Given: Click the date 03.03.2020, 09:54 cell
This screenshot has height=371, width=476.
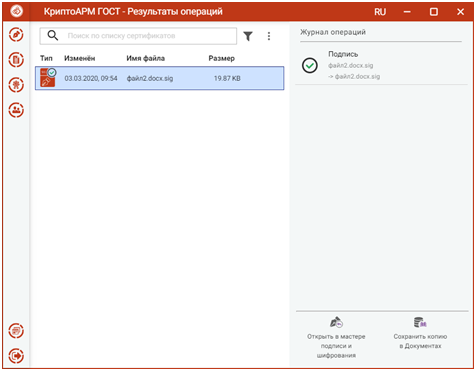Looking at the screenshot, I should pos(91,78).
